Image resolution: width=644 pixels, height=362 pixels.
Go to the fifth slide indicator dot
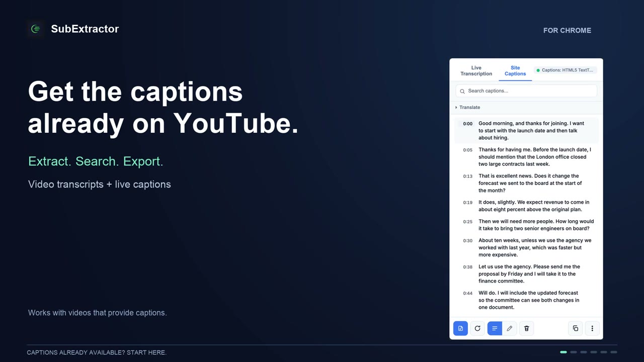coord(604,352)
